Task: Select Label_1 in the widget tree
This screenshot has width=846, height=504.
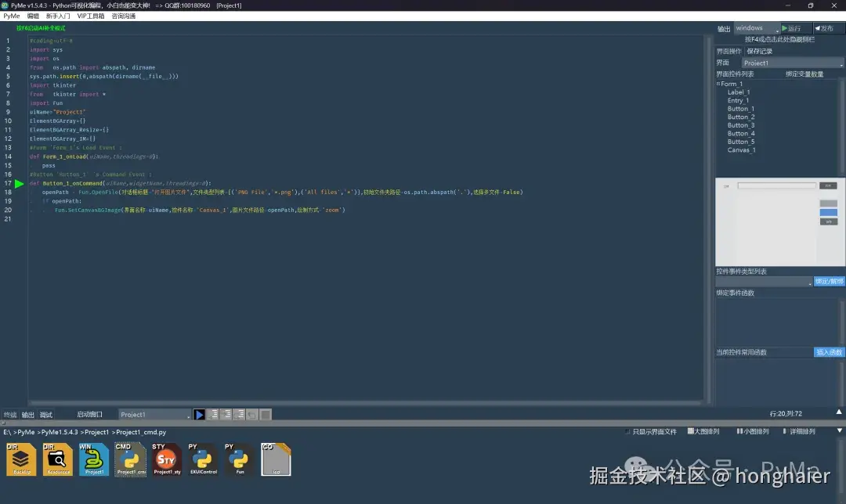Action: [739, 92]
